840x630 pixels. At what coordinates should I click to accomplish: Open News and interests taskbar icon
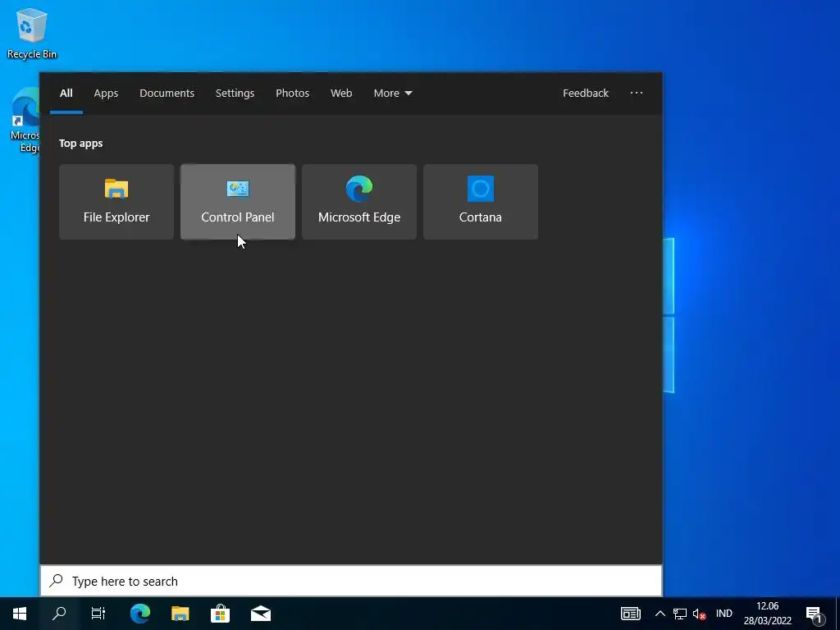[631, 614]
